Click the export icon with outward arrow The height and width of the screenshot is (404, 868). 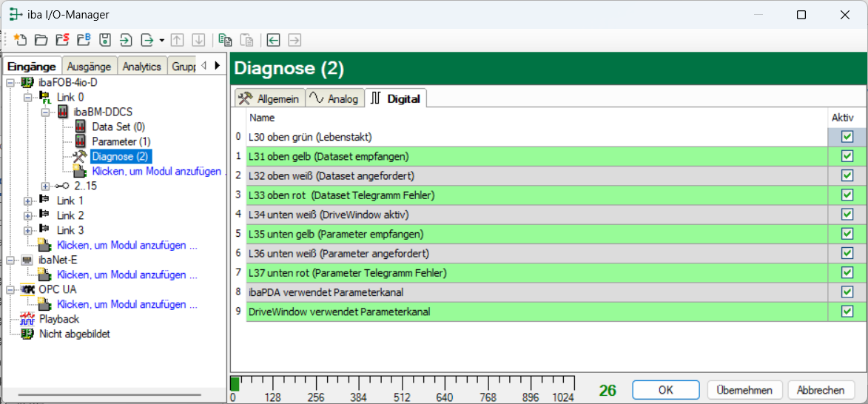pos(147,40)
